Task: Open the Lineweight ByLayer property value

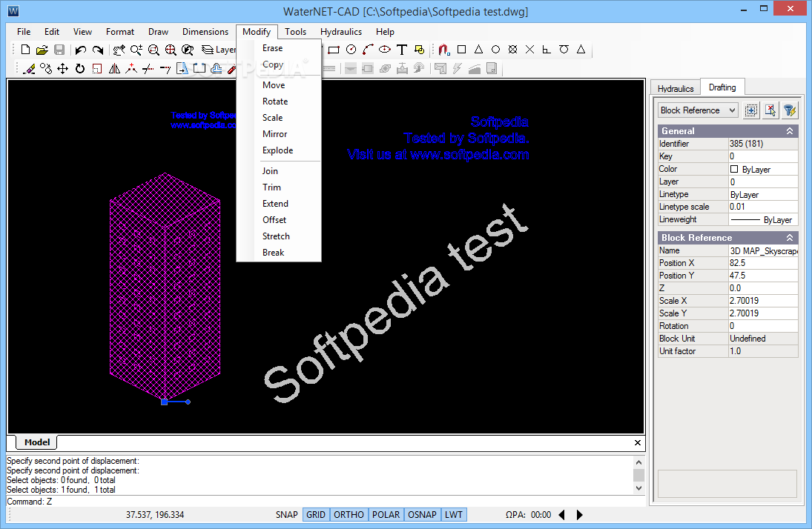Action: tap(763, 219)
